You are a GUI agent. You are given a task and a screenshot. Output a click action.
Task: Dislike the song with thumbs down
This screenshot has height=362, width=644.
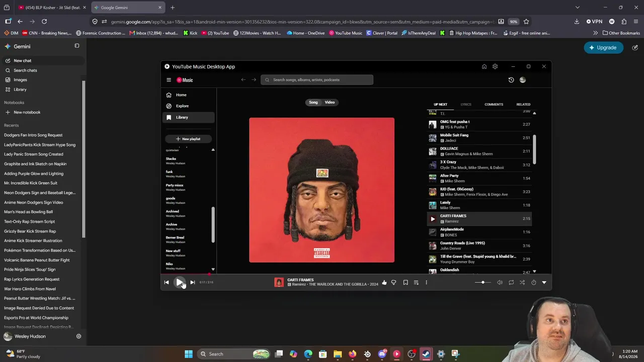394,283
